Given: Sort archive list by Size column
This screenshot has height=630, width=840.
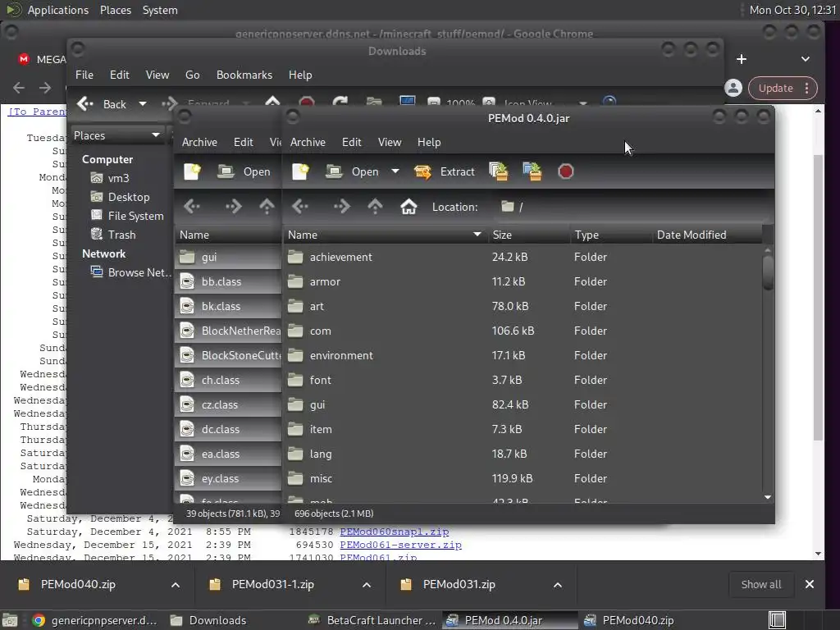Looking at the screenshot, I should coord(528,235).
